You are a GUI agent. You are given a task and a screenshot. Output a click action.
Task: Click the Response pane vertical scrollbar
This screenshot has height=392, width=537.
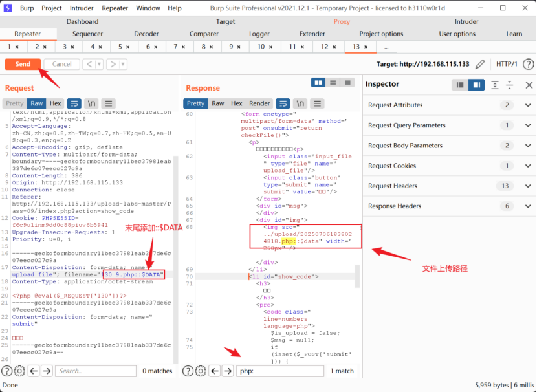tap(356, 276)
